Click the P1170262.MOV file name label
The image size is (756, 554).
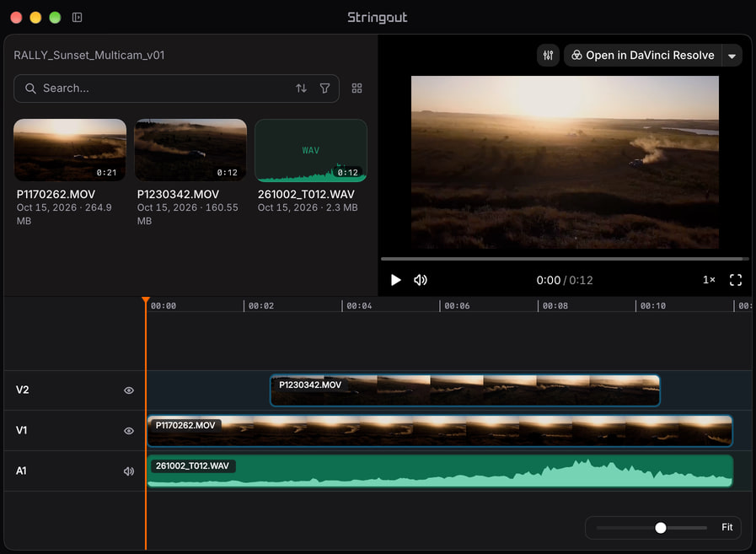point(56,195)
